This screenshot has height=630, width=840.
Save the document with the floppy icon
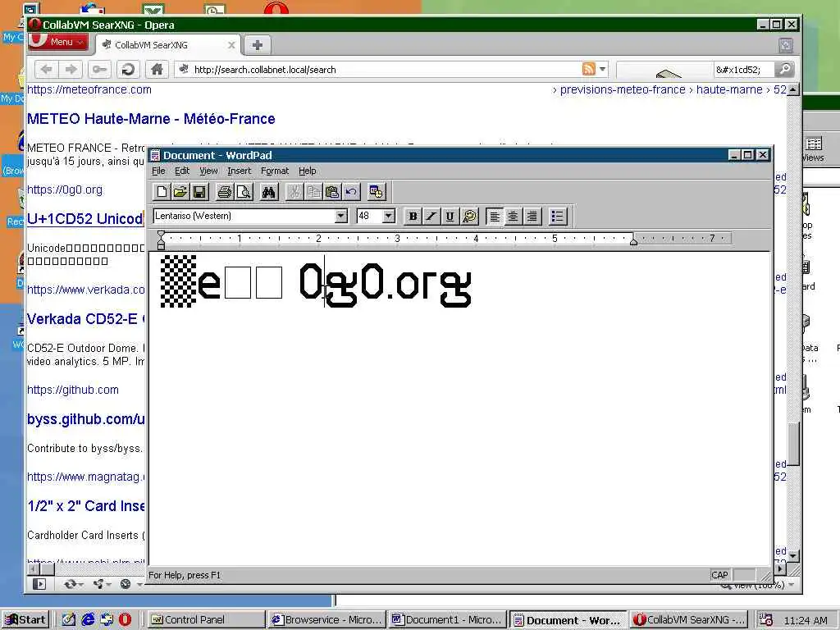coord(199,192)
